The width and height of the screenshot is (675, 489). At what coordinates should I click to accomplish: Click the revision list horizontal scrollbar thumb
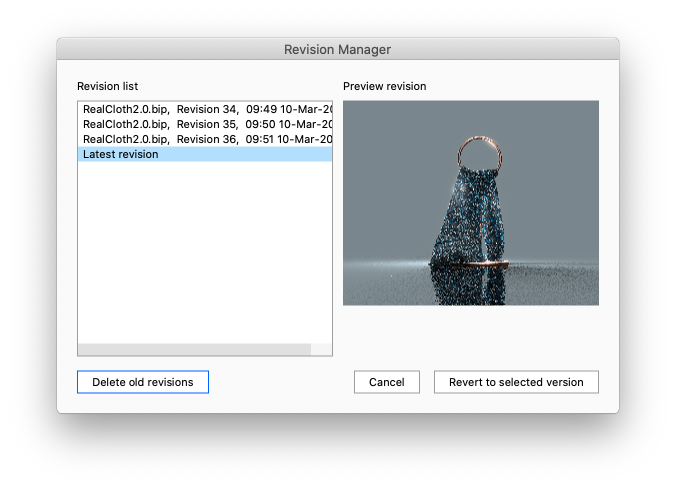coord(194,350)
